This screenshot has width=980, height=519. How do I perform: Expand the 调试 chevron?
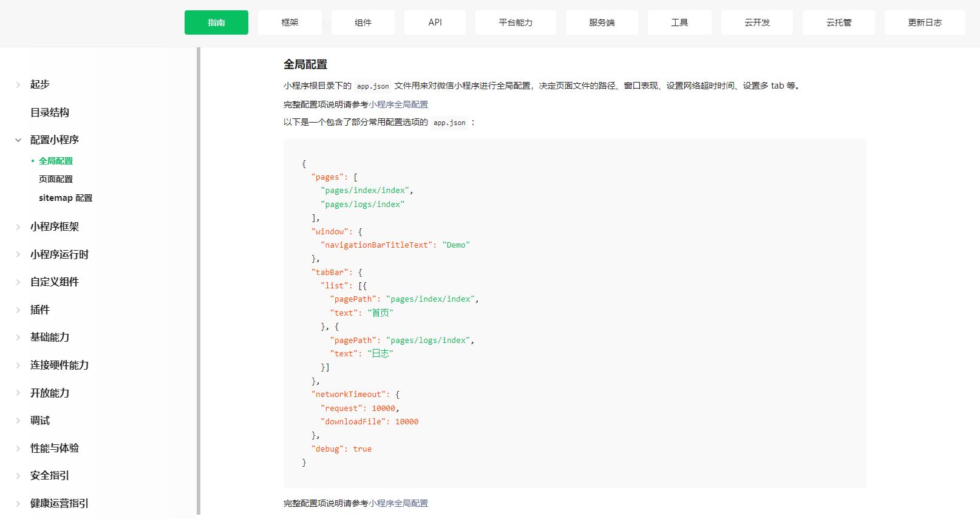(18, 421)
